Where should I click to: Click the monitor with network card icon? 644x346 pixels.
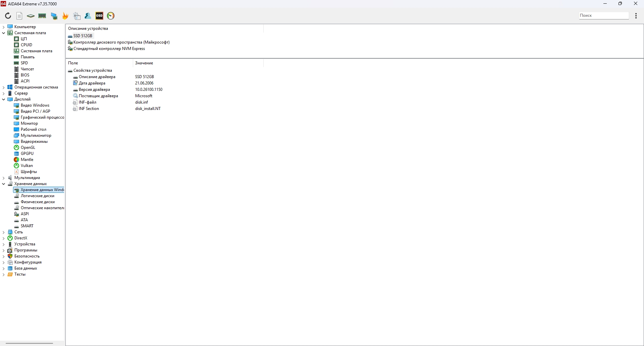tap(54, 16)
